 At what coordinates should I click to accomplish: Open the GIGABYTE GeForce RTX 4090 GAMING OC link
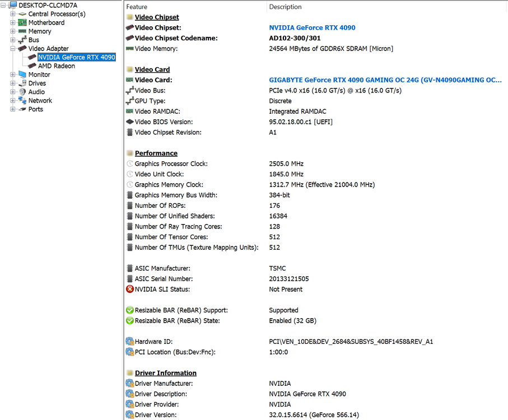coord(385,80)
